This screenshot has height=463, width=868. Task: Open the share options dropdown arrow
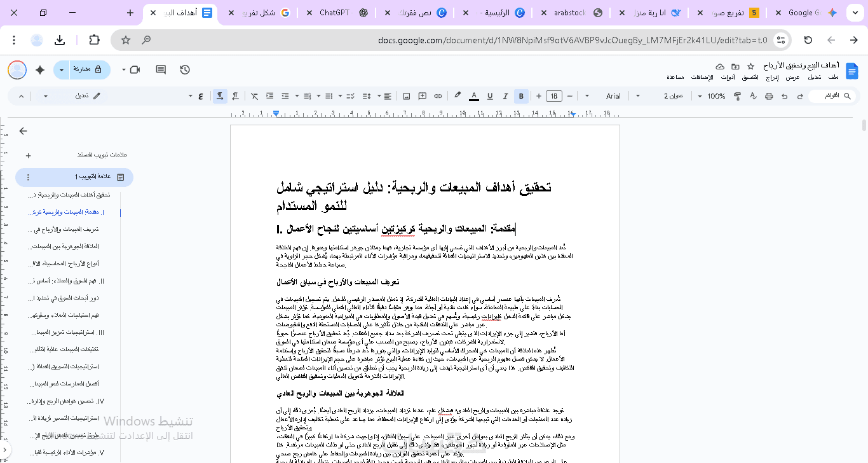click(62, 70)
